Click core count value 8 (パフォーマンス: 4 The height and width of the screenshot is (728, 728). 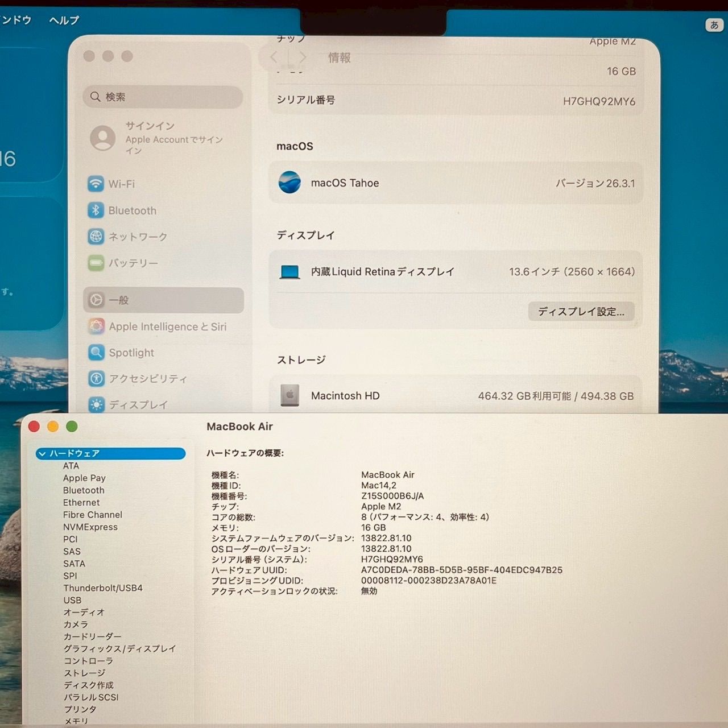[x=425, y=517]
